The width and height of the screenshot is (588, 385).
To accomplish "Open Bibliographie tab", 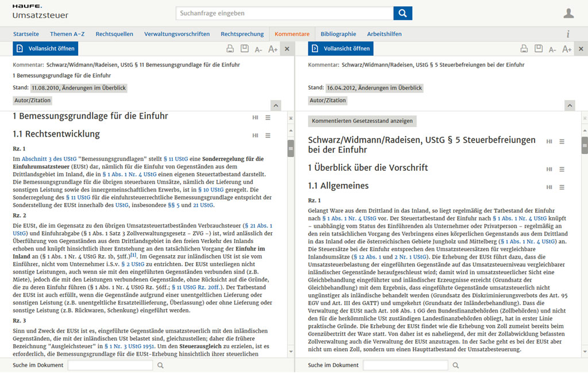I will coord(338,34).
